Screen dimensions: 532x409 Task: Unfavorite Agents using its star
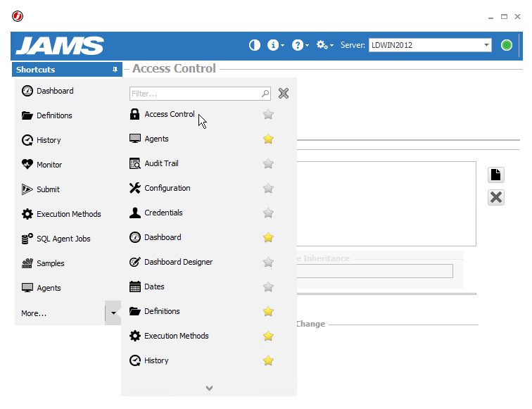[x=268, y=139]
